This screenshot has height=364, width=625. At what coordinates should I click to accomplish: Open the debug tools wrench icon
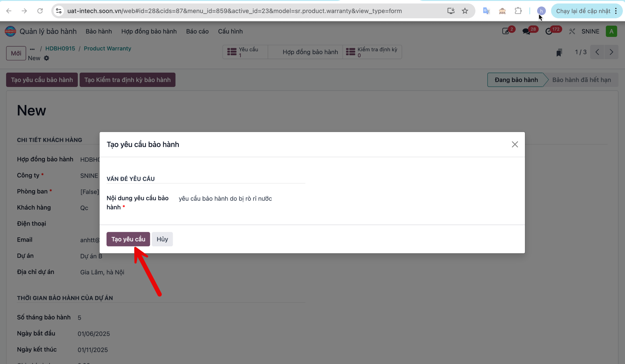coord(572,31)
